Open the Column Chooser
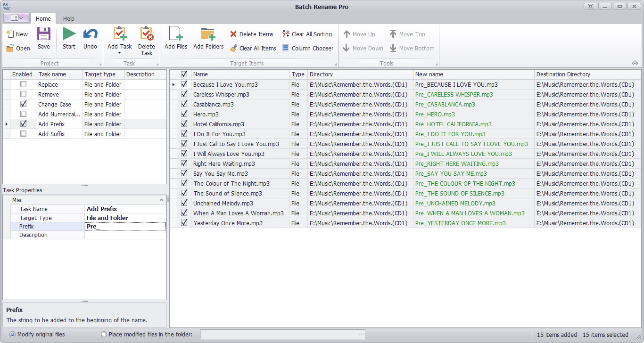Screen dimensions: 644x343 (x=308, y=48)
